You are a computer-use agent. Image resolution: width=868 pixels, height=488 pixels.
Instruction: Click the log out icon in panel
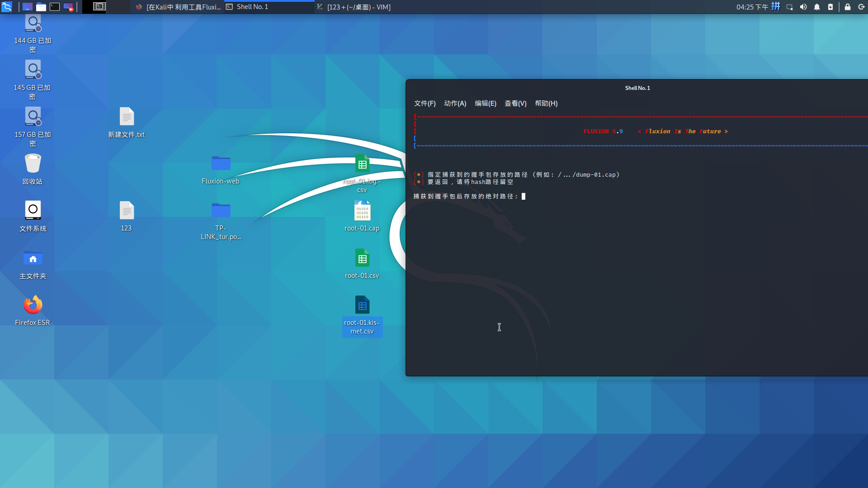861,7
